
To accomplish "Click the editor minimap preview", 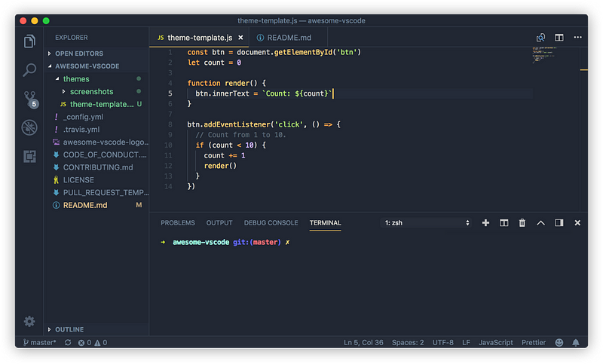I will 544,54.
